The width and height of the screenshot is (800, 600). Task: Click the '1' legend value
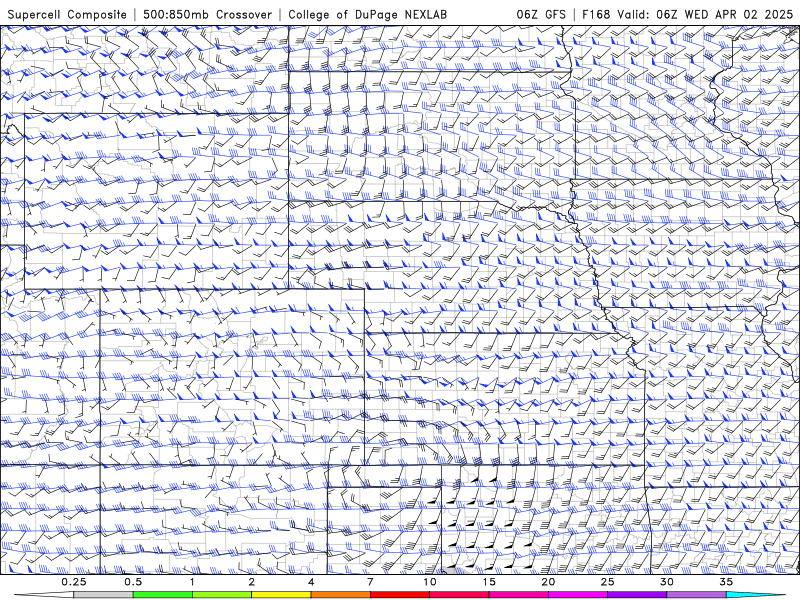192,582
